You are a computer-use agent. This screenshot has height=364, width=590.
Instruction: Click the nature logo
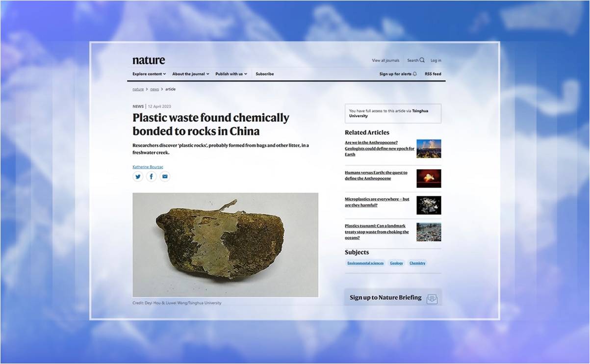(149, 60)
